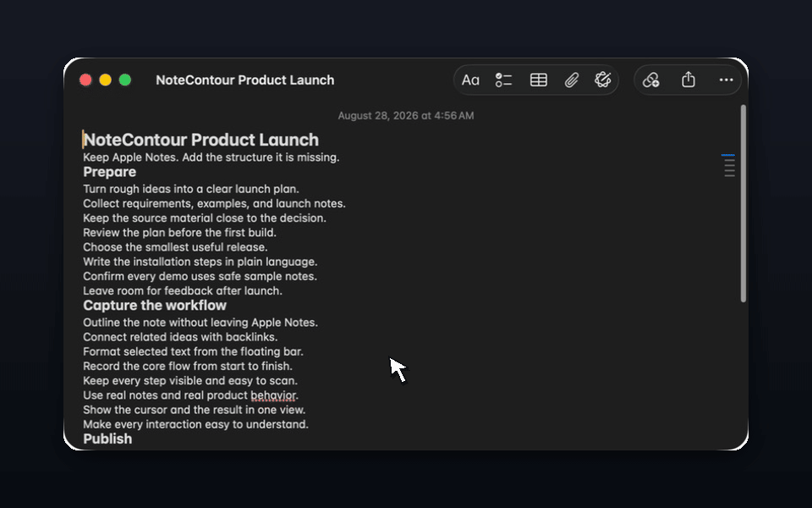This screenshot has height=508, width=812.
Task: Click the date 'August 28, 2026 at 4:56 AM'
Action: pos(406,116)
